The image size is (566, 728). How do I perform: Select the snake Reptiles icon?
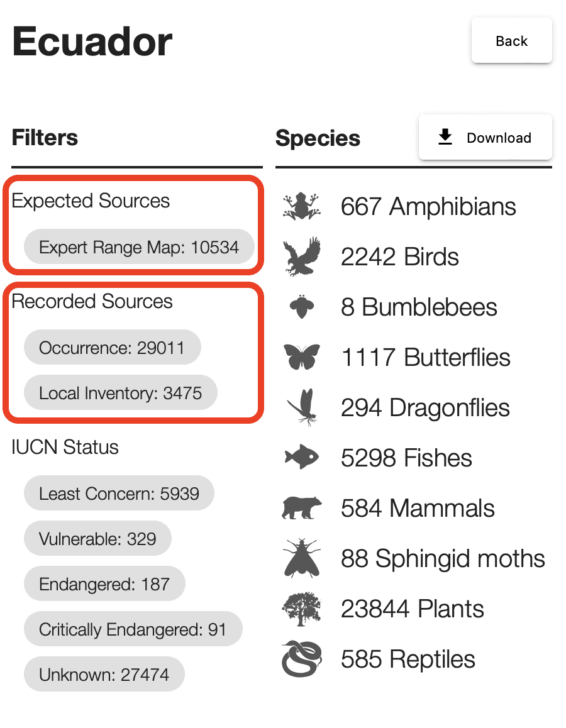[302, 659]
